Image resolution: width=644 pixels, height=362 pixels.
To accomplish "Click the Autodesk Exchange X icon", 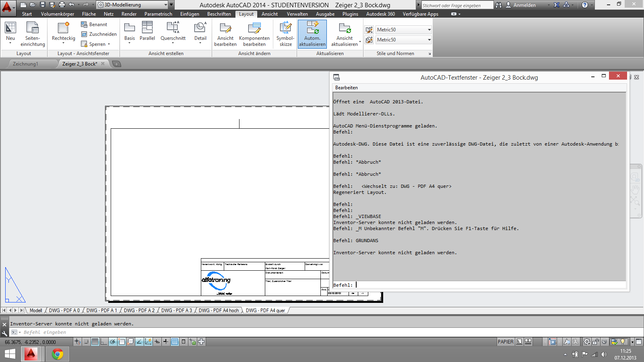I will 557,5.
